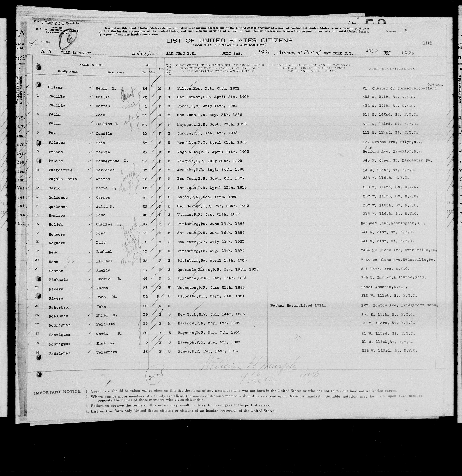Click the birthplace "Fulton, Ken. Oct. 25th. 1901"
The image size is (462, 476).
point(208,88)
